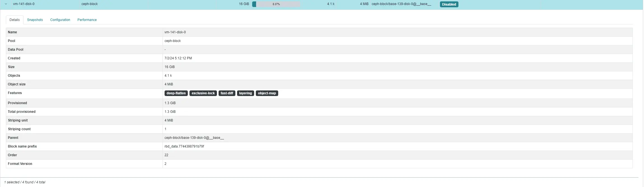Click the Created timestamp value
644x187 pixels.
point(178,58)
